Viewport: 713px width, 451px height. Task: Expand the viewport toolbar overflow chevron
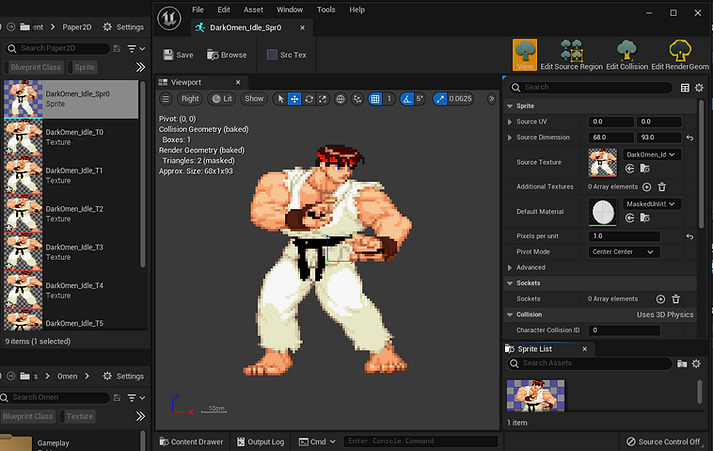pos(491,99)
